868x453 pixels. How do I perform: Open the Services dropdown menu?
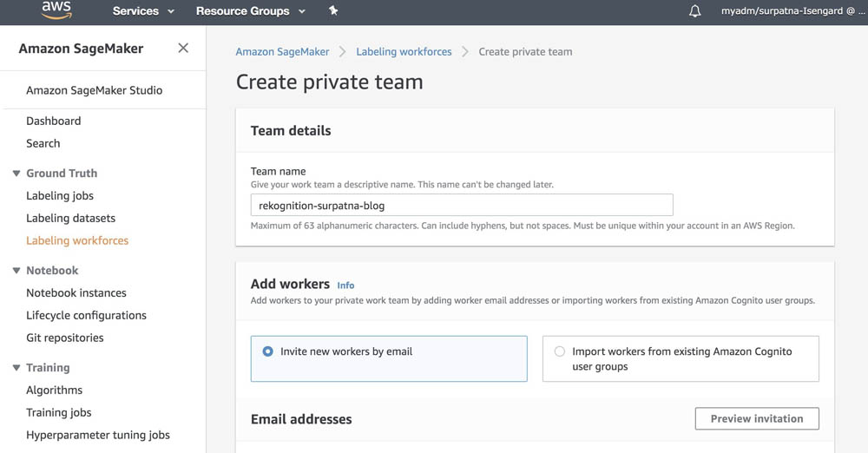pos(143,11)
